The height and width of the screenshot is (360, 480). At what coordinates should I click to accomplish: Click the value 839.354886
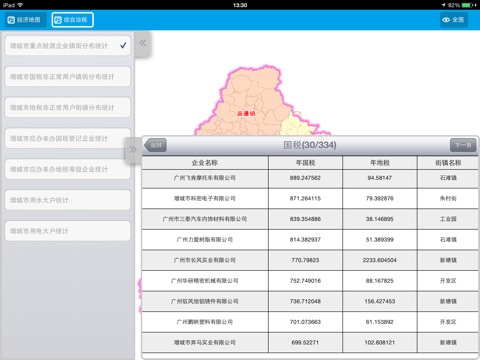[x=305, y=219]
